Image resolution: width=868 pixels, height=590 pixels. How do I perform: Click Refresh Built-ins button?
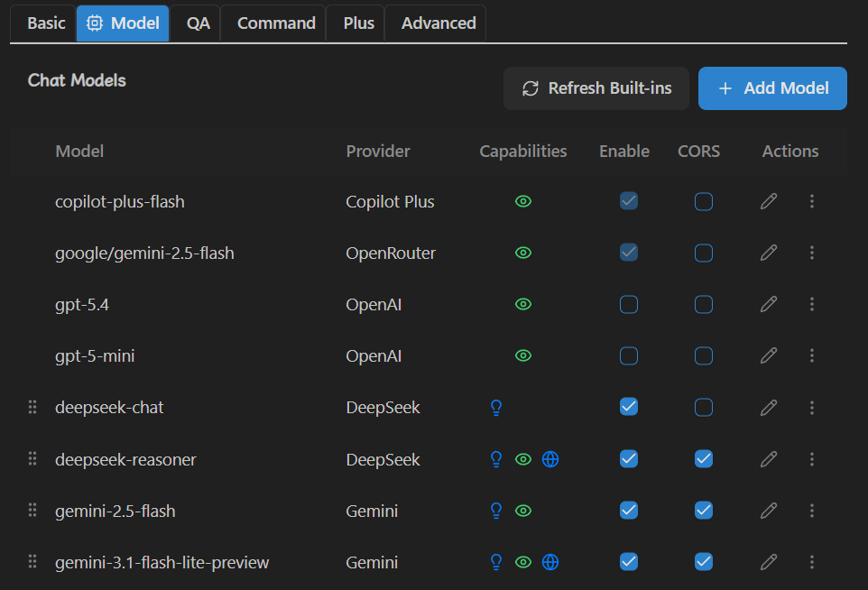(596, 88)
